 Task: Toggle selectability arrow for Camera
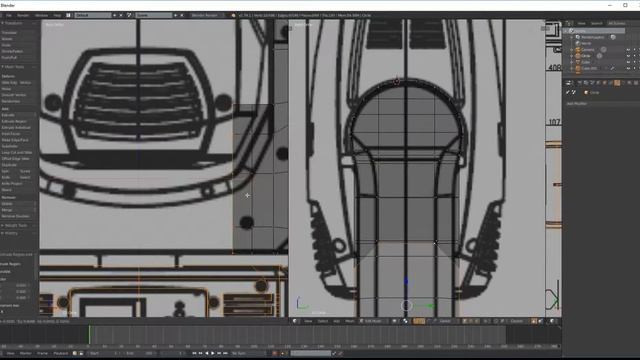pyautogui.click(x=635, y=50)
